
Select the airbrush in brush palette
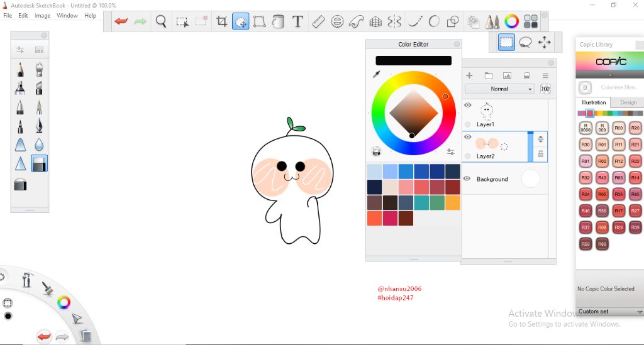(x=40, y=69)
